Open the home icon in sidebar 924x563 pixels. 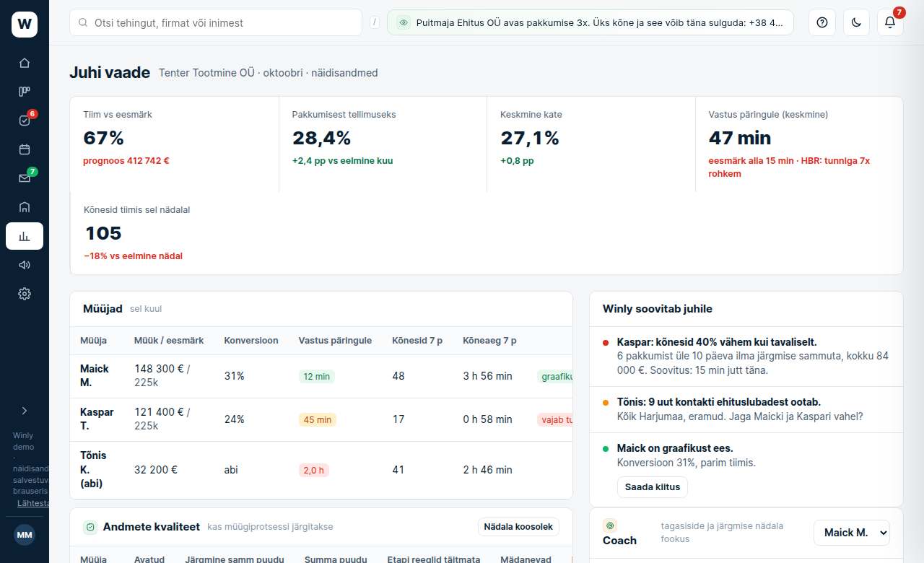tap(25, 63)
